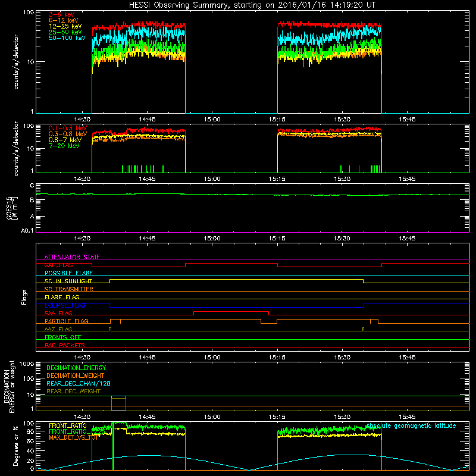
Task: Click the 'C' class tick label on GOES panel
Action: [x=32, y=186]
